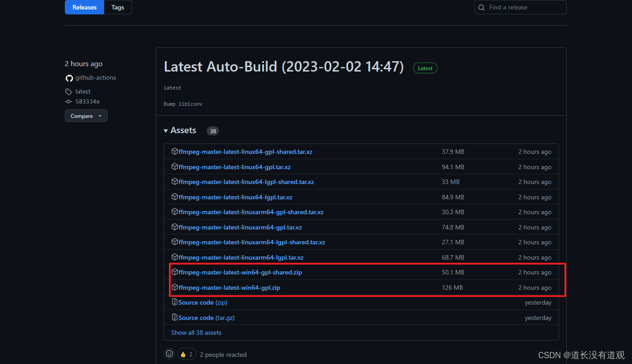This screenshot has height=364, width=632.
Task: Toggle the thumbs up reaction
Action: [x=186, y=354]
